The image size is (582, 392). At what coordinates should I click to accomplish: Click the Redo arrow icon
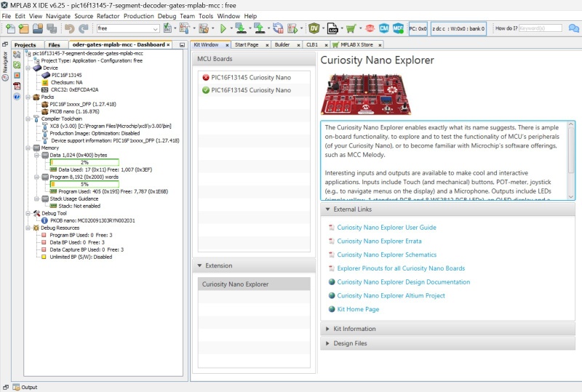pos(84,28)
